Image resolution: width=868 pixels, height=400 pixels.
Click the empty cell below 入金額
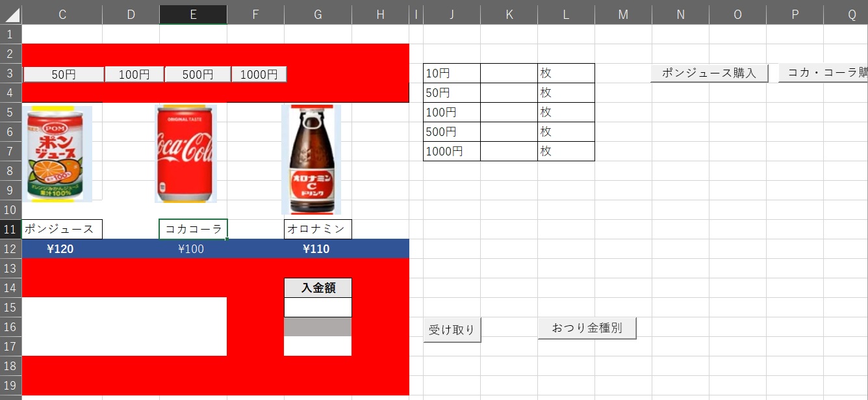click(318, 307)
